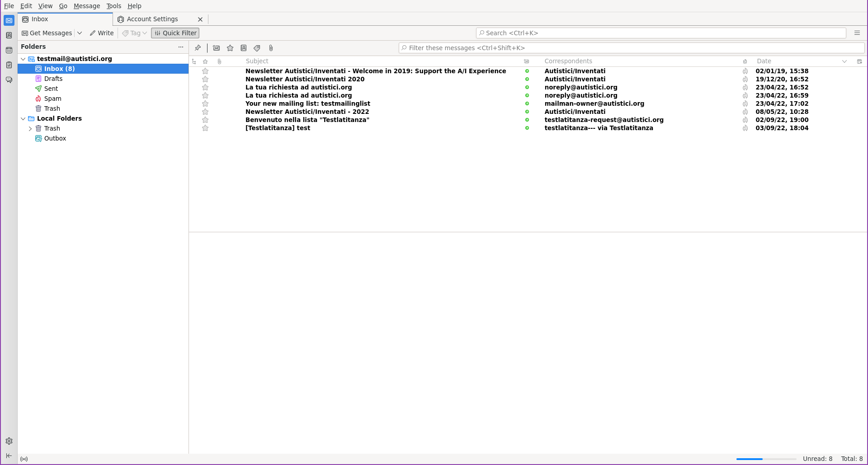Filter messages from people in your contacts
Image resolution: width=868 pixels, height=465 pixels.
244,48
